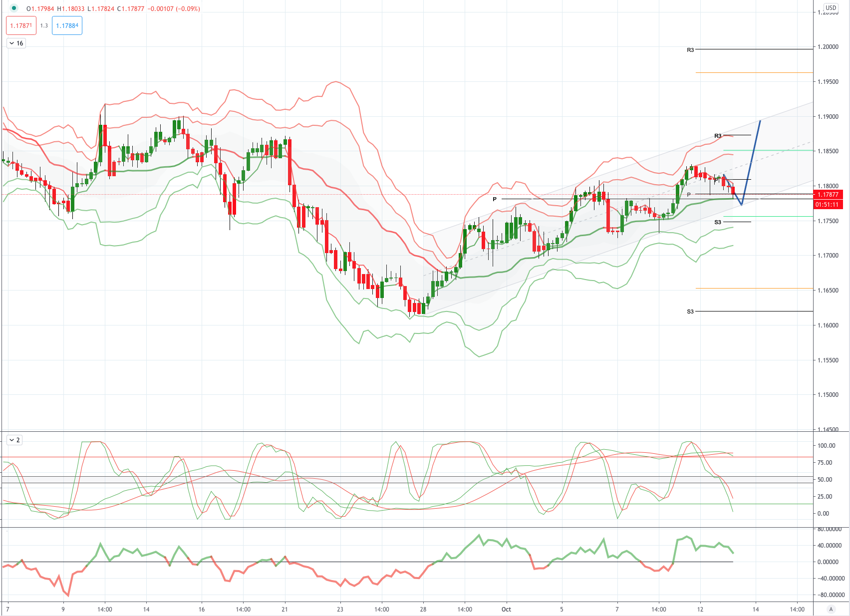Screen dimensions: 850x616
Task: Click the 21 date label on time axis
Action: tap(284, 609)
